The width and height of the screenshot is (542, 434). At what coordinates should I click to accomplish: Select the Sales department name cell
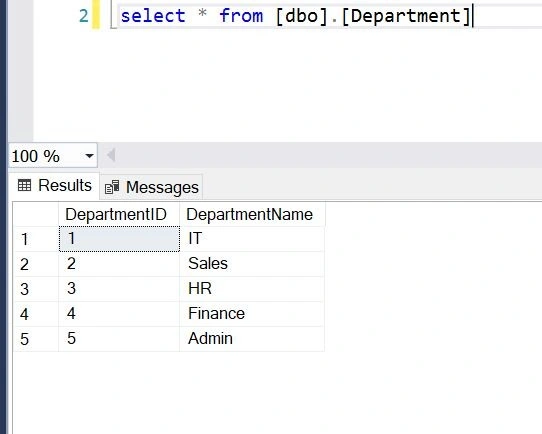252,264
